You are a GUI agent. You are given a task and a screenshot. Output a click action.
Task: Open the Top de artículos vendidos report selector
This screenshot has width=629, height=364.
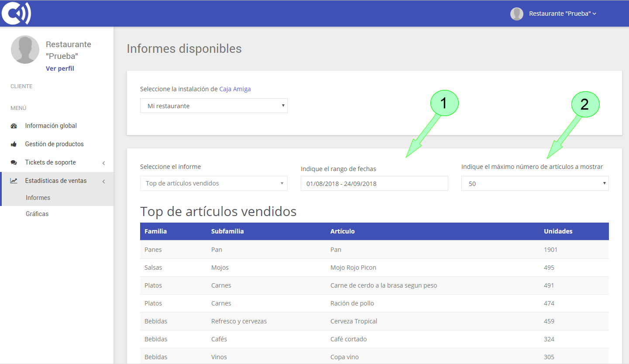[213, 183]
